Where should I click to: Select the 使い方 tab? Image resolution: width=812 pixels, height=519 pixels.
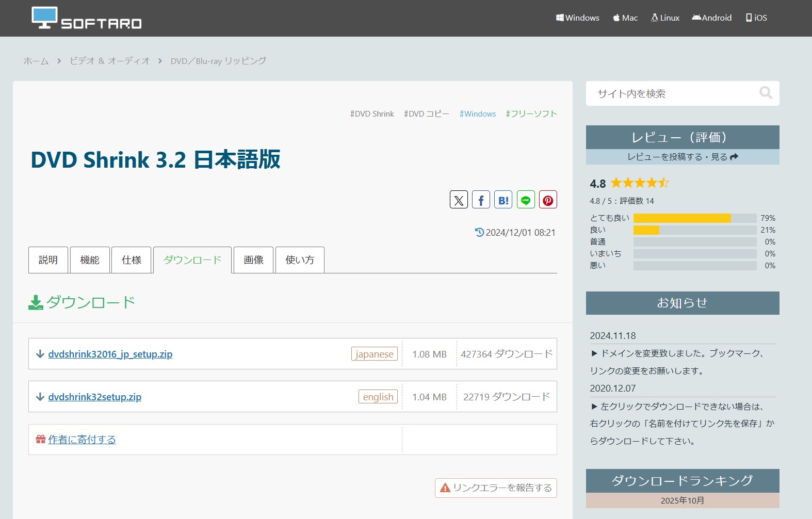(300, 260)
